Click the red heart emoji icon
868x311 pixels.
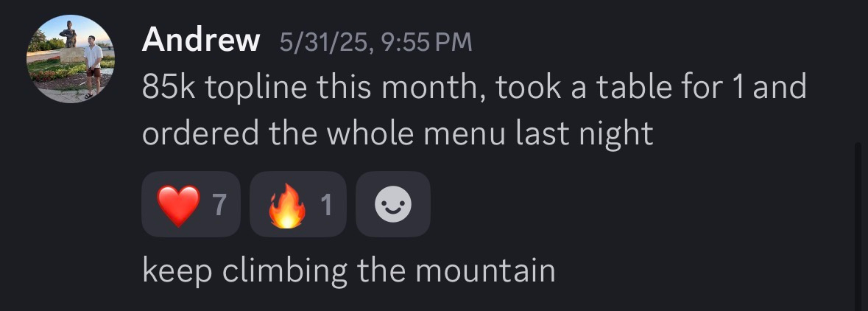[x=177, y=205]
